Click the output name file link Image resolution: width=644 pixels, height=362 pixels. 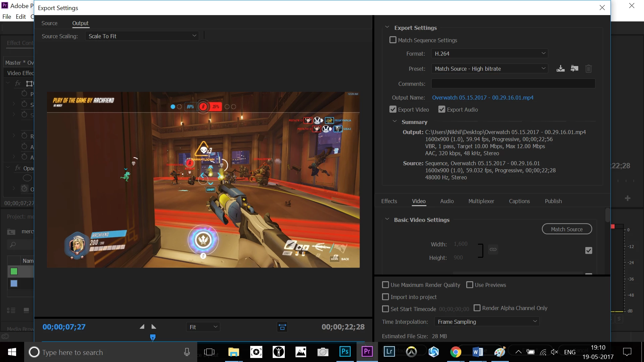pyautogui.click(x=482, y=98)
